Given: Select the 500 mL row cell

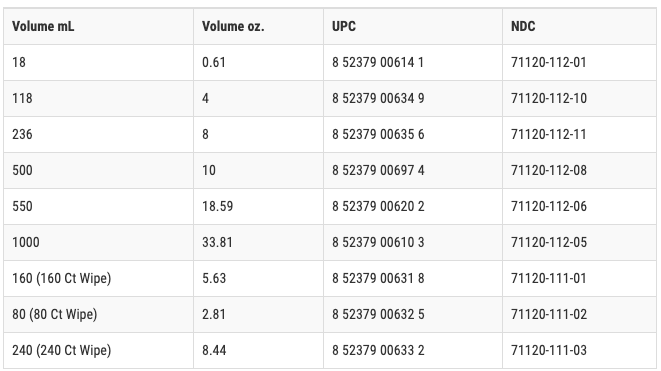Looking at the screenshot, I should [99, 170].
